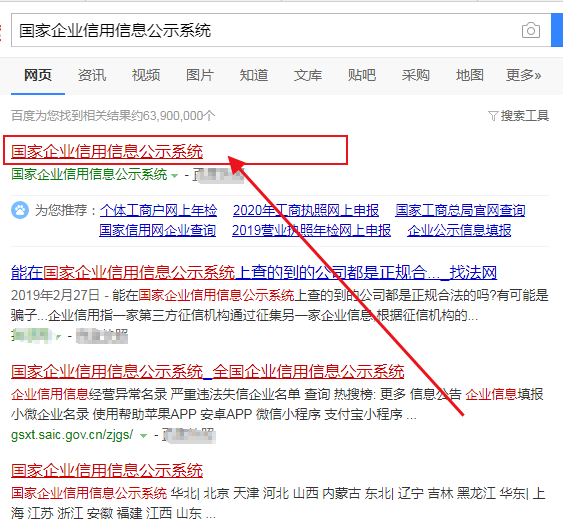Select the 图片 tab
Screen dimensions: 563x525
click(x=200, y=75)
